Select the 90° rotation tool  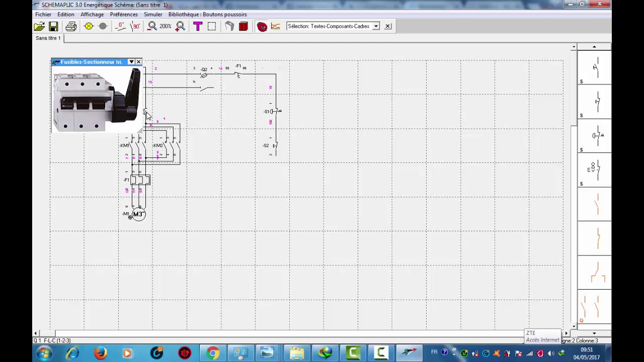point(135,26)
